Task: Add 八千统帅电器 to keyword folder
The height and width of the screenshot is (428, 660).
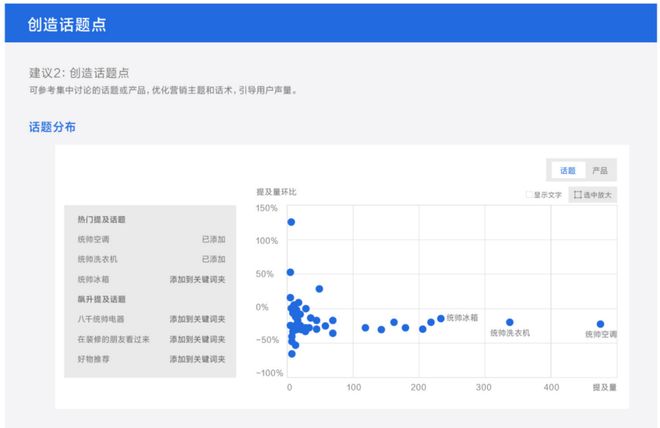Action: tap(197, 319)
